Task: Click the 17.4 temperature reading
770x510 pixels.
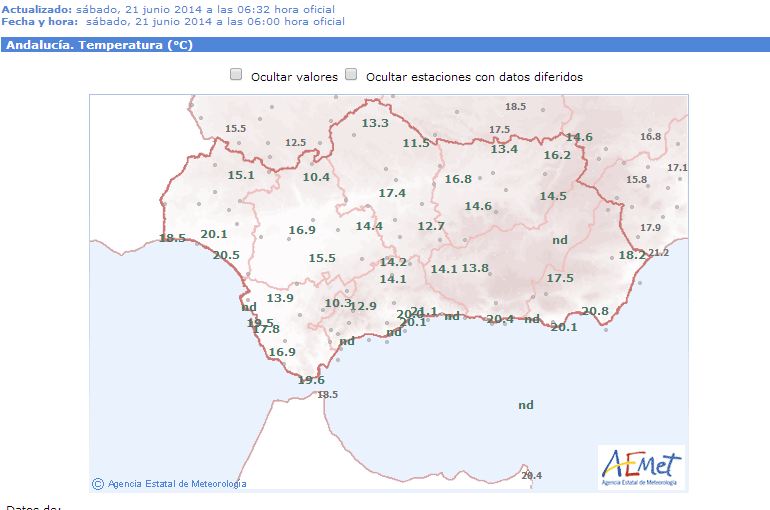Action: pyautogui.click(x=392, y=193)
